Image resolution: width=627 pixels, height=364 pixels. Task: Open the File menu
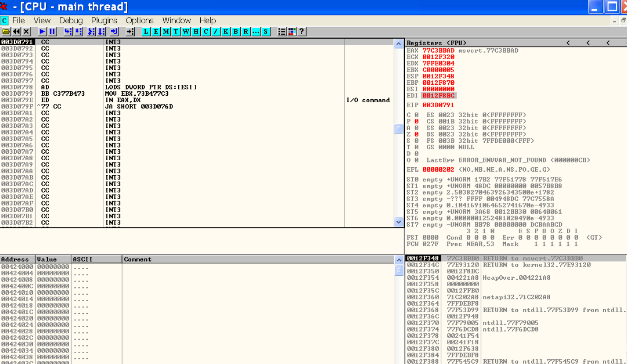(x=18, y=21)
